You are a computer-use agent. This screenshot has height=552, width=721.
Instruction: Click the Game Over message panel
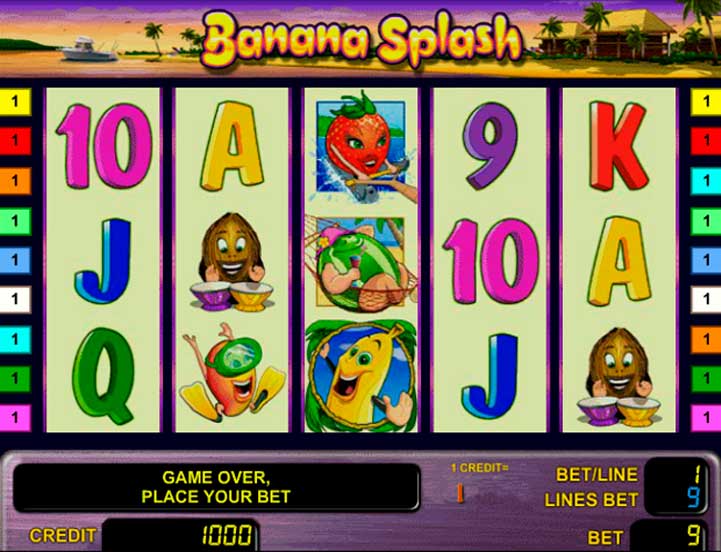(216, 487)
